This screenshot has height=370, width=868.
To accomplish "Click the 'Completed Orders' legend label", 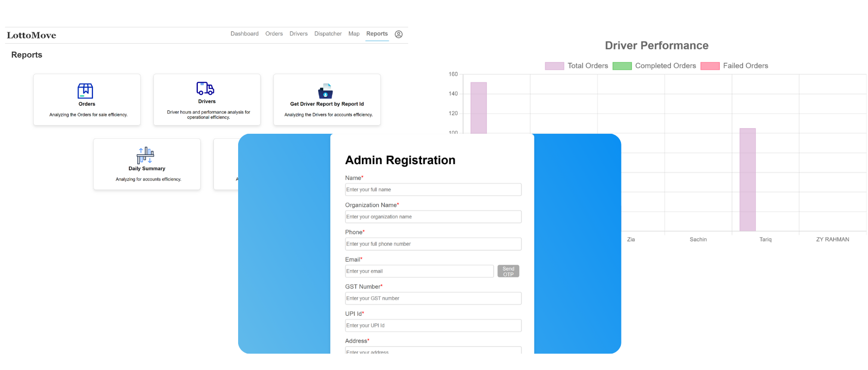I will [x=666, y=66].
